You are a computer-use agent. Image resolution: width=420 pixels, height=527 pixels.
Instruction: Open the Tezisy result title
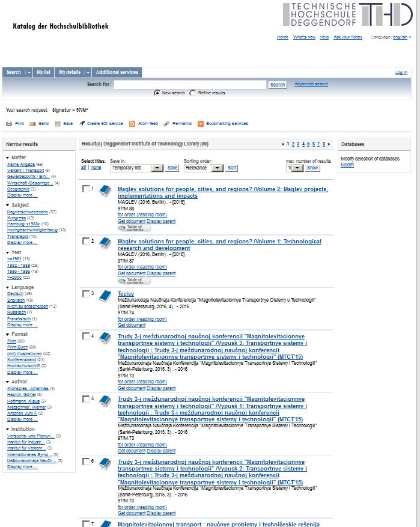tap(126, 294)
